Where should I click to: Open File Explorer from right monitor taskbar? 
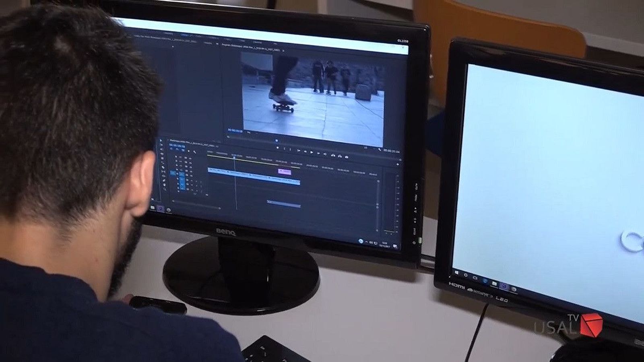click(494, 283)
